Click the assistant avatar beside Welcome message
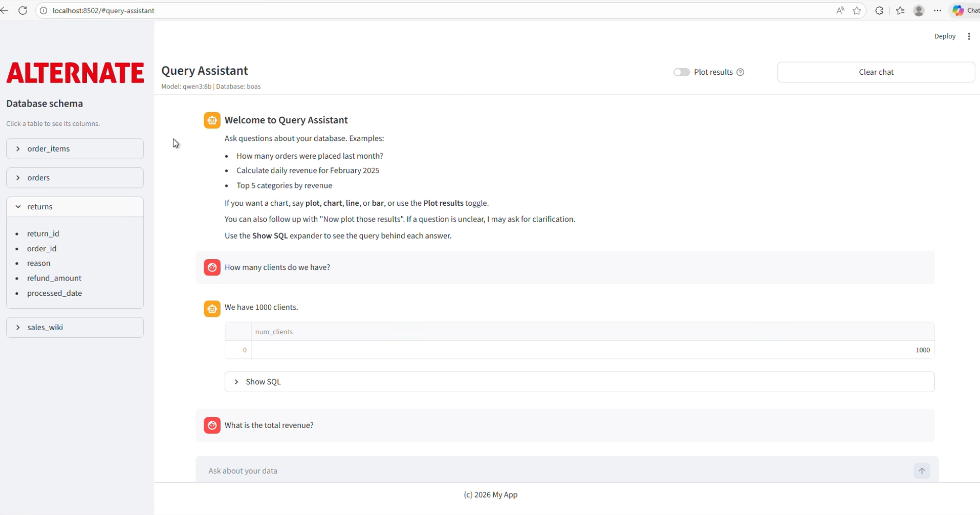The width and height of the screenshot is (980, 515). pos(212,120)
